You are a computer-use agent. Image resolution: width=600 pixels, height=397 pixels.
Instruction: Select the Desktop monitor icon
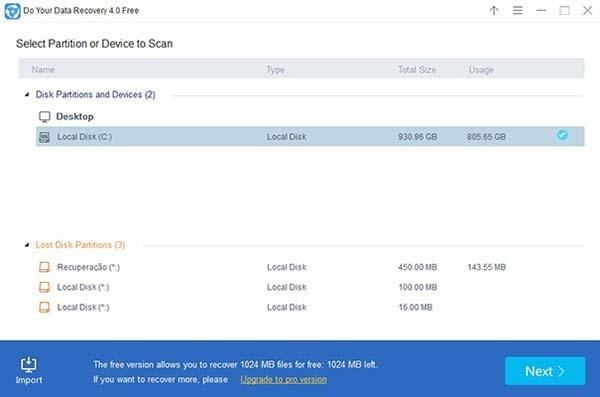[x=44, y=117]
